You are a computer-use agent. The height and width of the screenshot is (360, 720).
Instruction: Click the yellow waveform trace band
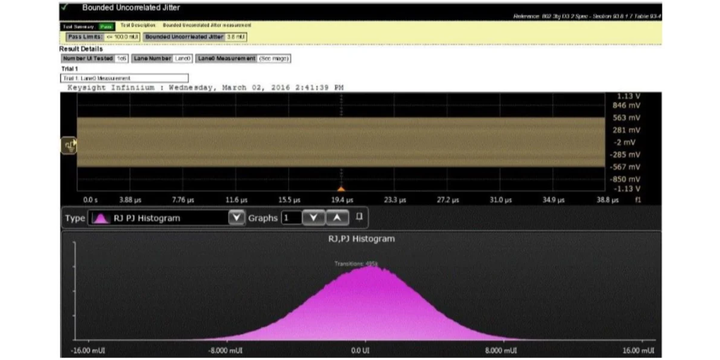(x=341, y=142)
